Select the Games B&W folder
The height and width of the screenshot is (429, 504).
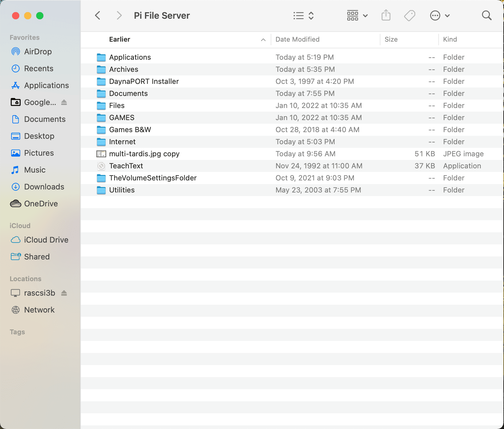point(292,130)
